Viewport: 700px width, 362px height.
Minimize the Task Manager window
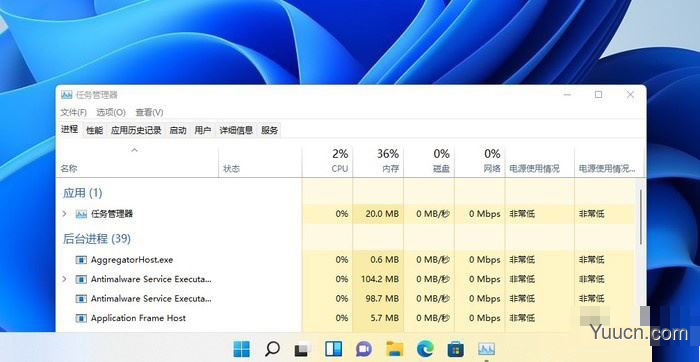(x=567, y=95)
